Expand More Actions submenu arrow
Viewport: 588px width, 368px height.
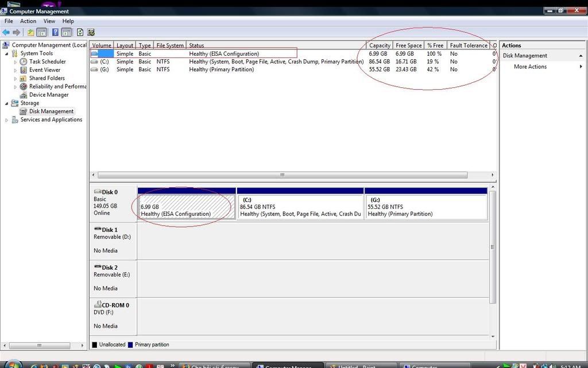[x=581, y=67]
